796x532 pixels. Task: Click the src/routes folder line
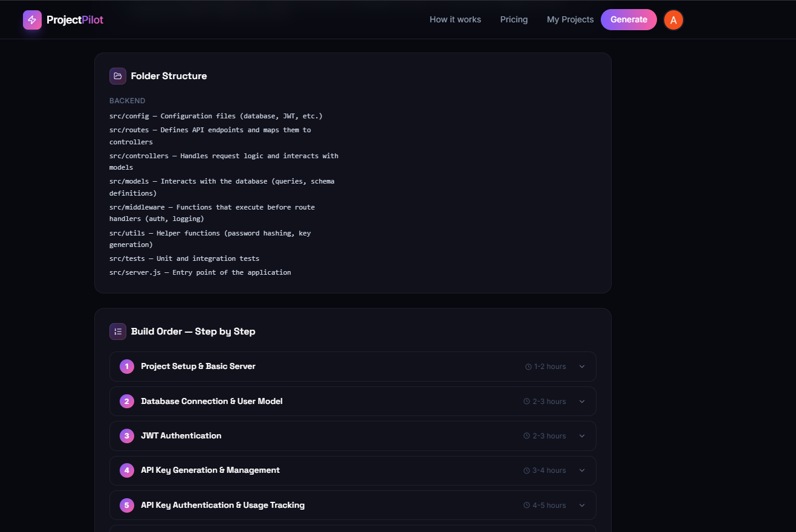point(210,136)
